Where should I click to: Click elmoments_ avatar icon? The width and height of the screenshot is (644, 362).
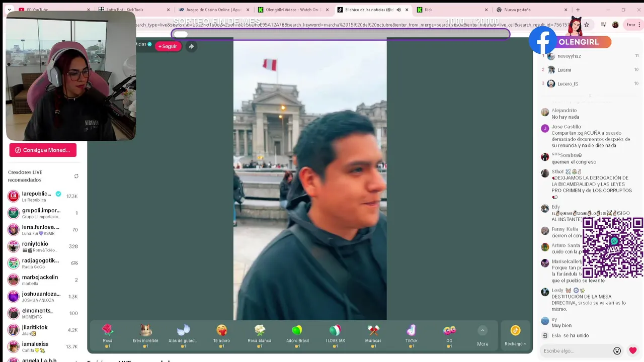[x=14, y=313]
